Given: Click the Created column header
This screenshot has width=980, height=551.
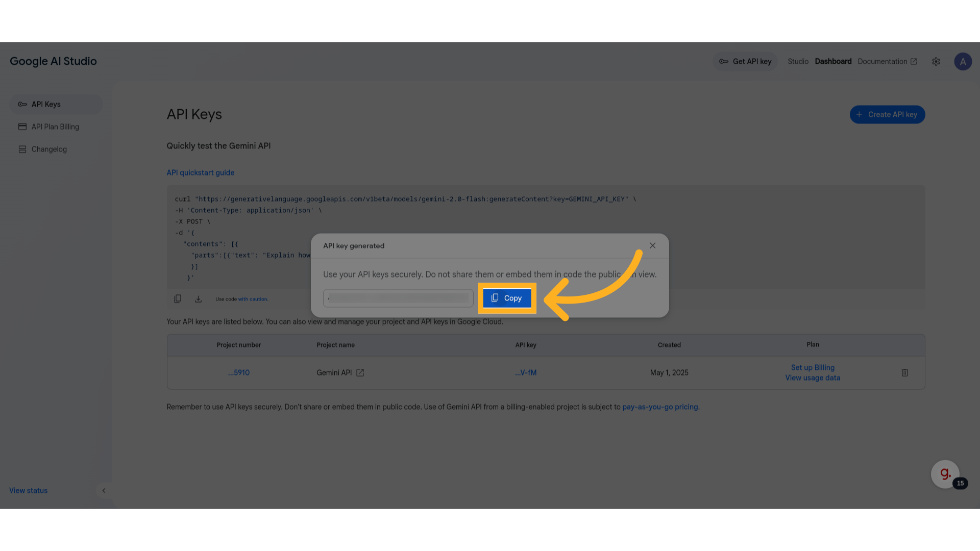Looking at the screenshot, I should point(669,345).
